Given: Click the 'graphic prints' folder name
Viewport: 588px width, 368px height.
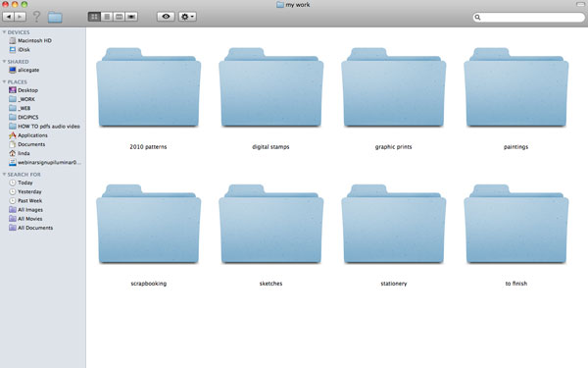Looking at the screenshot, I should pos(393,147).
